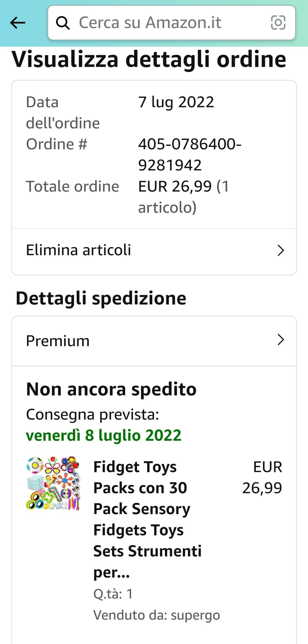Select the 'Premium' shipping row
This screenshot has height=644, width=308.
pyautogui.click(x=58, y=341)
